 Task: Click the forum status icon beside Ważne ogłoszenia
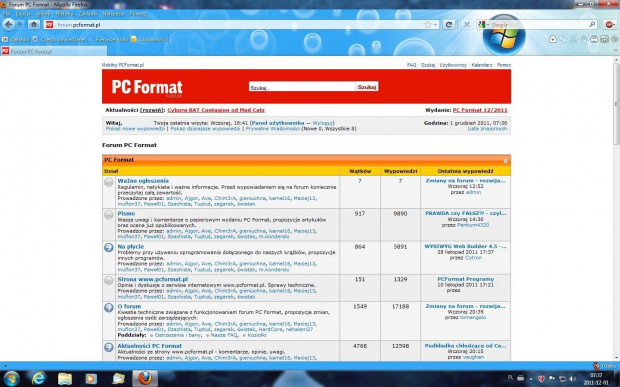[x=109, y=182]
